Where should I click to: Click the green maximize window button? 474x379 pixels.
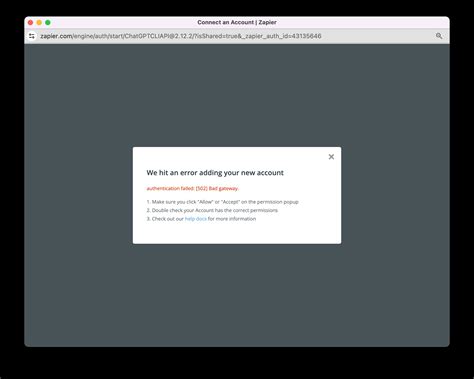[x=48, y=22]
